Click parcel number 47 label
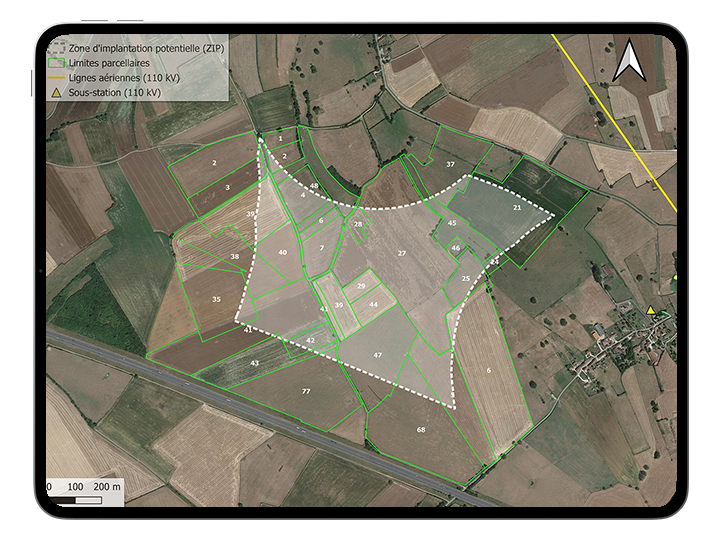This screenshot has width=720, height=540. (x=378, y=355)
